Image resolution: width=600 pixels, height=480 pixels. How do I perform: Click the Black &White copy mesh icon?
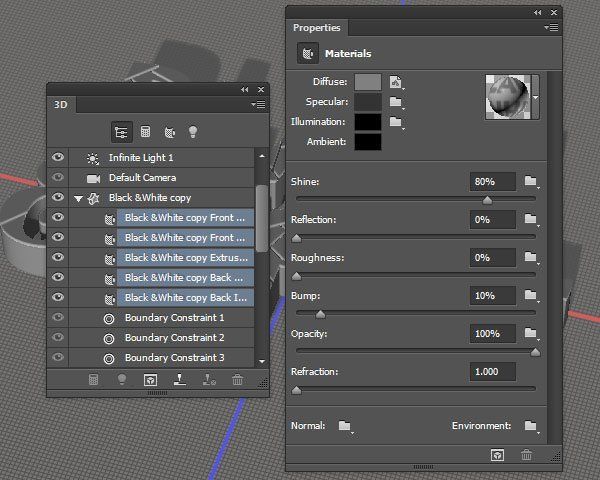94,198
